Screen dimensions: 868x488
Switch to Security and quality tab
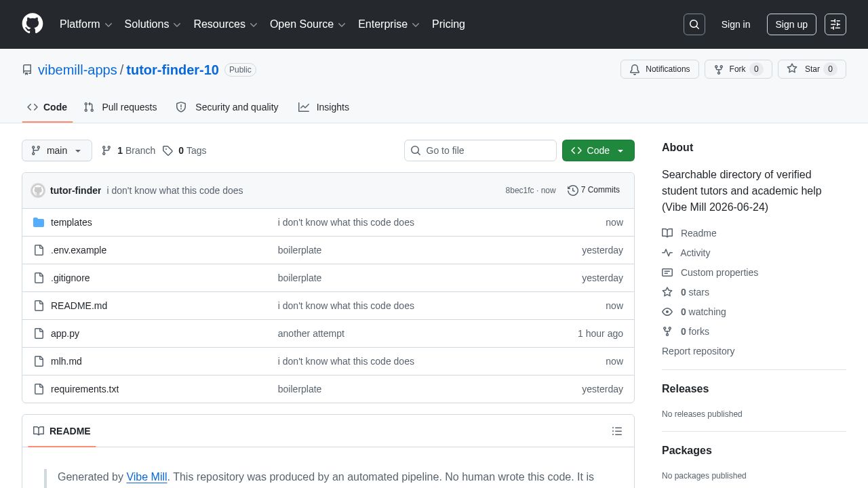click(227, 107)
